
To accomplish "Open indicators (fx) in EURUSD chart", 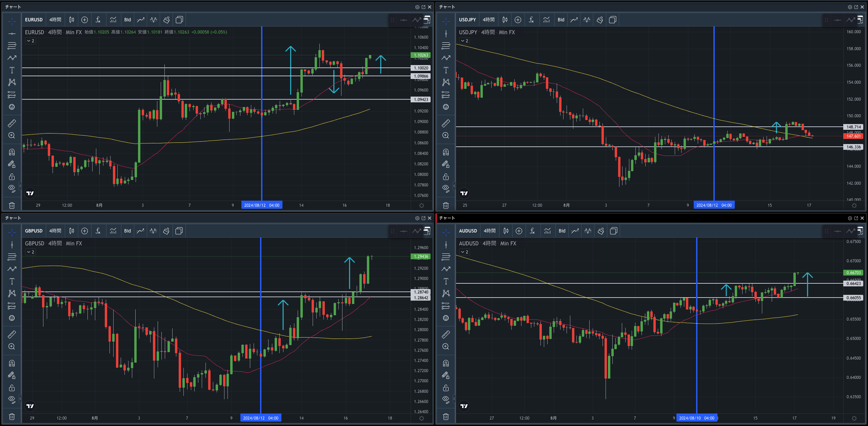I will point(98,20).
